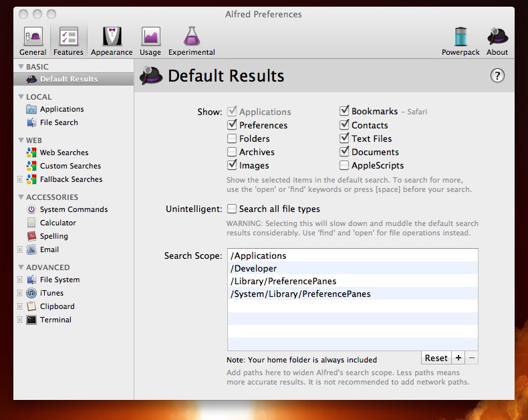The image size is (528, 420).
Task: Enable the Folders checkbox
Action: tap(232, 138)
